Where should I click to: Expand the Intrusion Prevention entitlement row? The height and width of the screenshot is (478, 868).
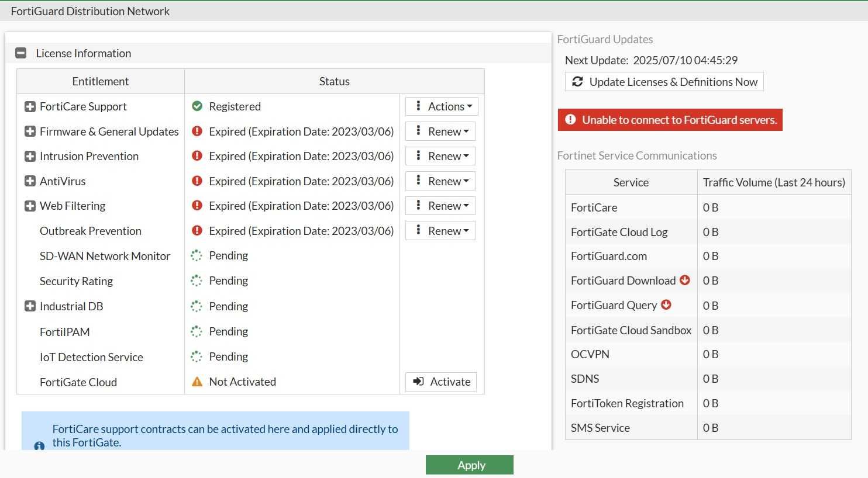click(x=30, y=156)
